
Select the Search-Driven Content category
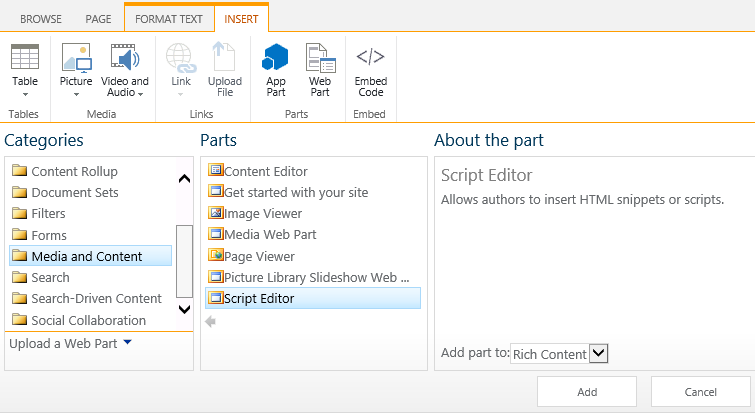(x=96, y=298)
